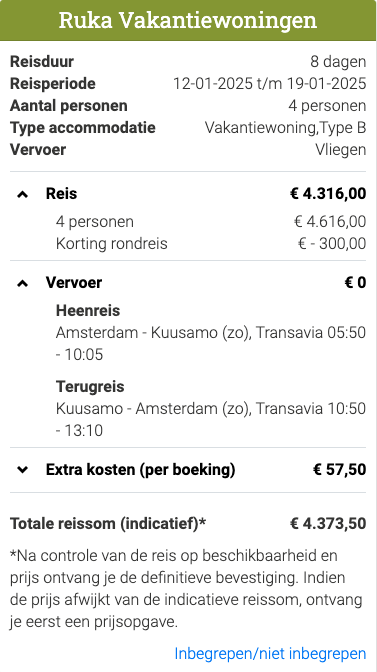Click the Vervoer amount € 0
377x672 pixels.
[x=356, y=283]
